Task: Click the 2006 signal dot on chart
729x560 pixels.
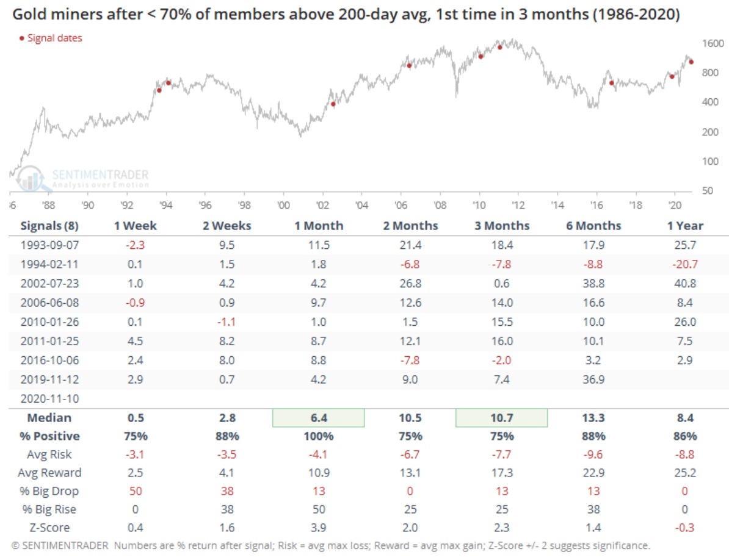Action: pos(409,66)
